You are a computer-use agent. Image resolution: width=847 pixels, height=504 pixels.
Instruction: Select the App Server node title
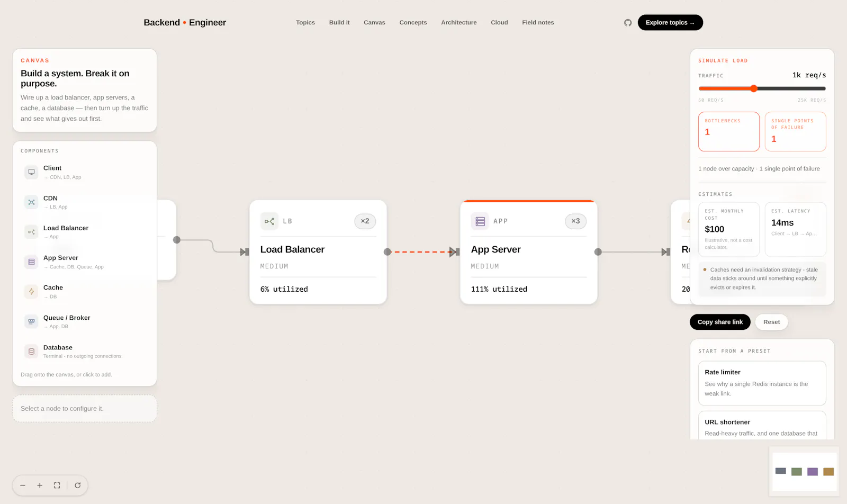pyautogui.click(x=496, y=249)
